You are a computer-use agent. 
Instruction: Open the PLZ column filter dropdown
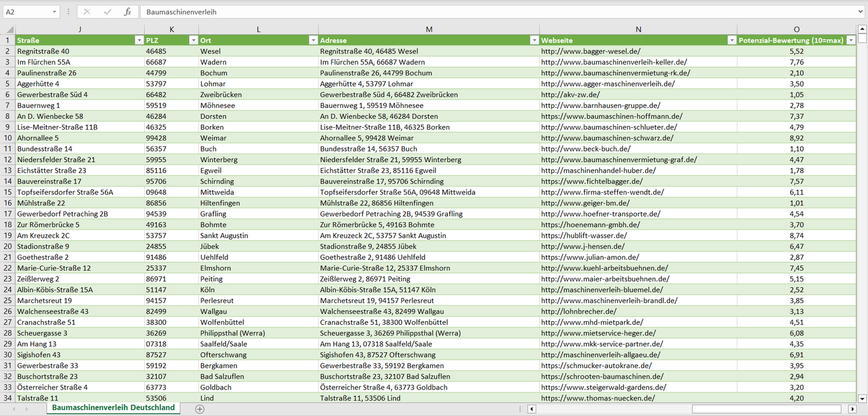(193, 40)
